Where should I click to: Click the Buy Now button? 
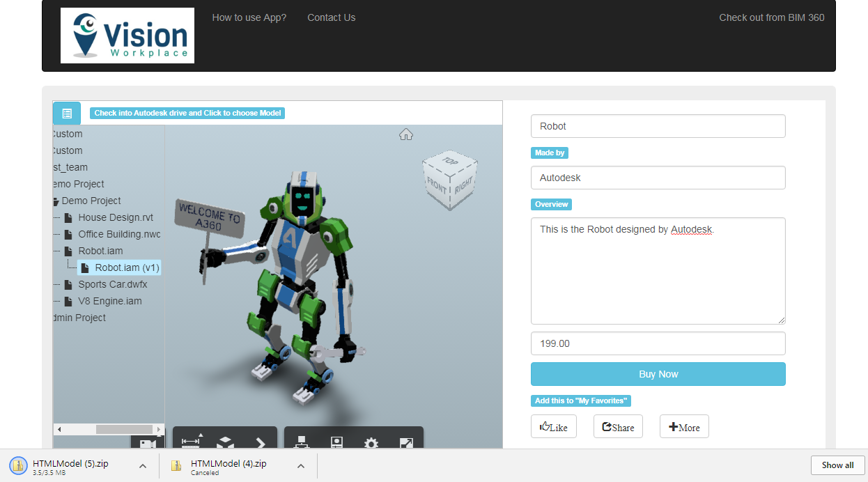(x=658, y=374)
